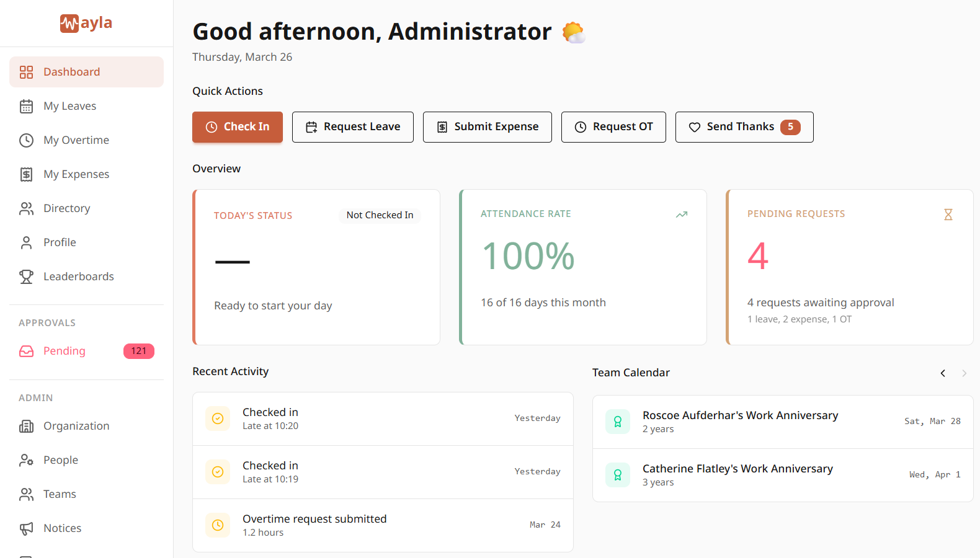Open My Leaves in sidebar
Screen dimensions: 980x558
pos(86,106)
